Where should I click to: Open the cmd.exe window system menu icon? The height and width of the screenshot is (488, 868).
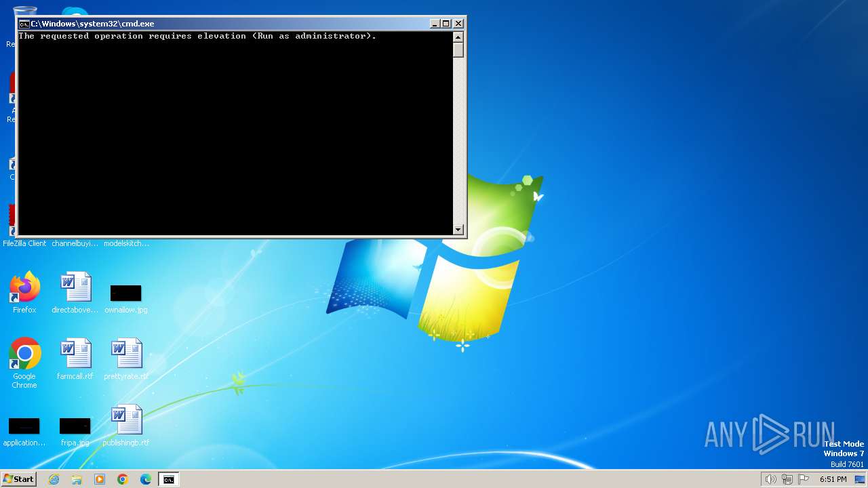(24, 24)
